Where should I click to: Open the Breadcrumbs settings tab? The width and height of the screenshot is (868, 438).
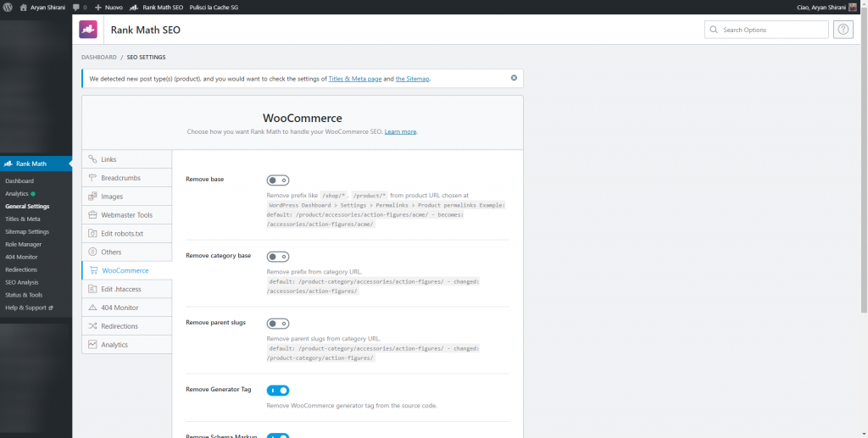point(120,178)
